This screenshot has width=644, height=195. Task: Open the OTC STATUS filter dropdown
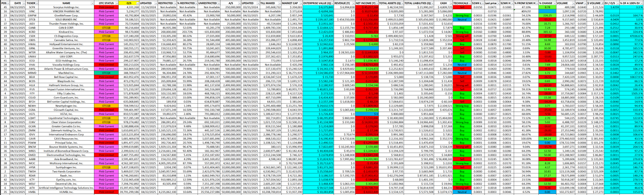[x=117, y=3]
